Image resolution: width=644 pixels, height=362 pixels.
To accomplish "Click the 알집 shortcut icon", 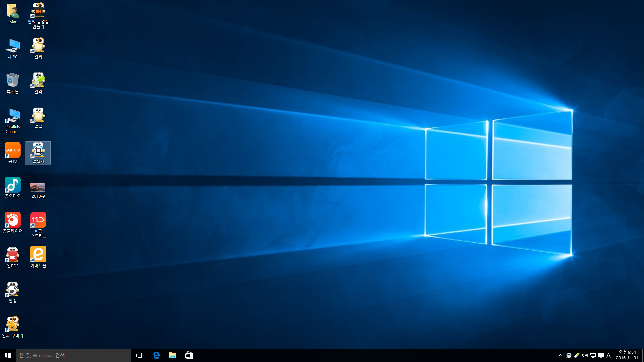I will point(38,117).
